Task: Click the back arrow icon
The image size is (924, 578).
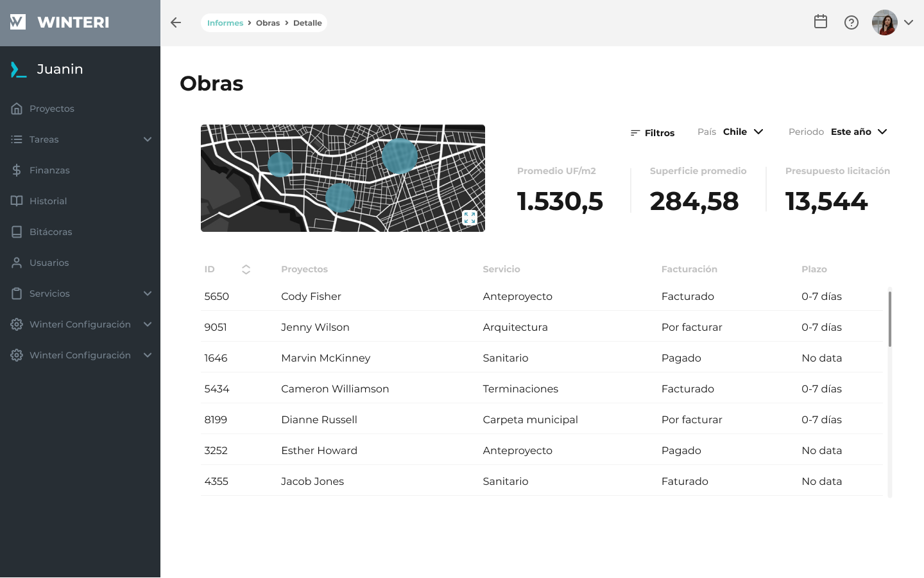Action: (x=176, y=22)
